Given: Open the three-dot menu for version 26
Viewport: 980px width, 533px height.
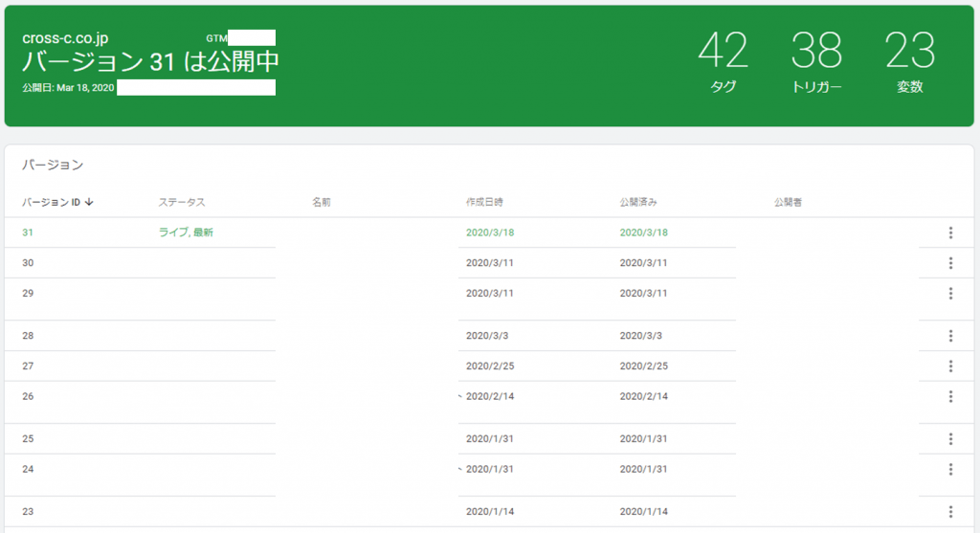Looking at the screenshot, I should click(x=950, y=396).
